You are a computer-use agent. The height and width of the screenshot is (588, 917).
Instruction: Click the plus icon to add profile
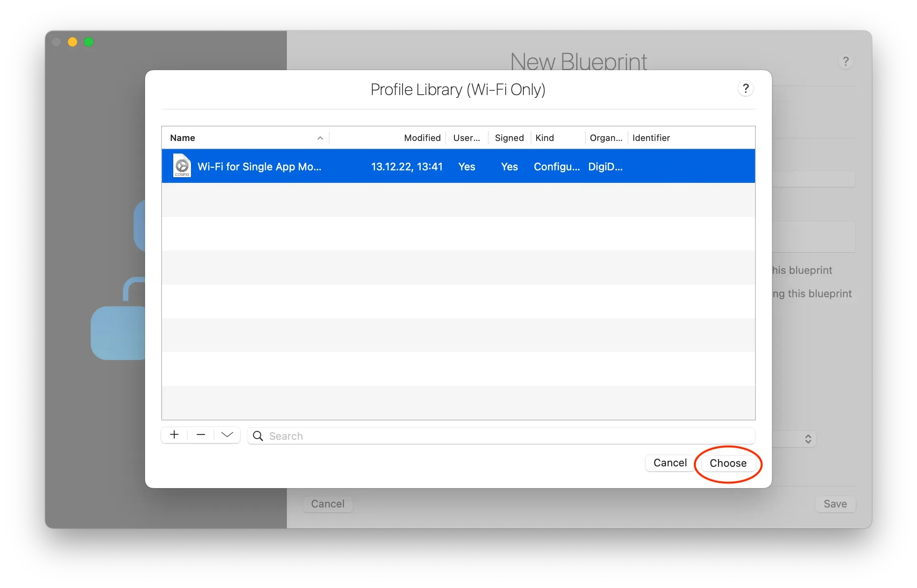(174, 435)
